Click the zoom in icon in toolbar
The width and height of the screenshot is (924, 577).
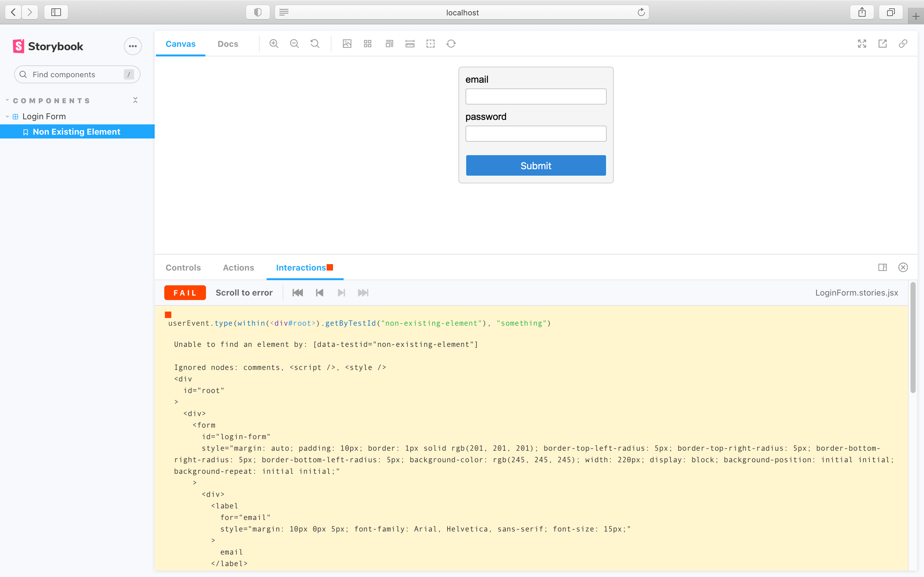click(x=274, y=43)
